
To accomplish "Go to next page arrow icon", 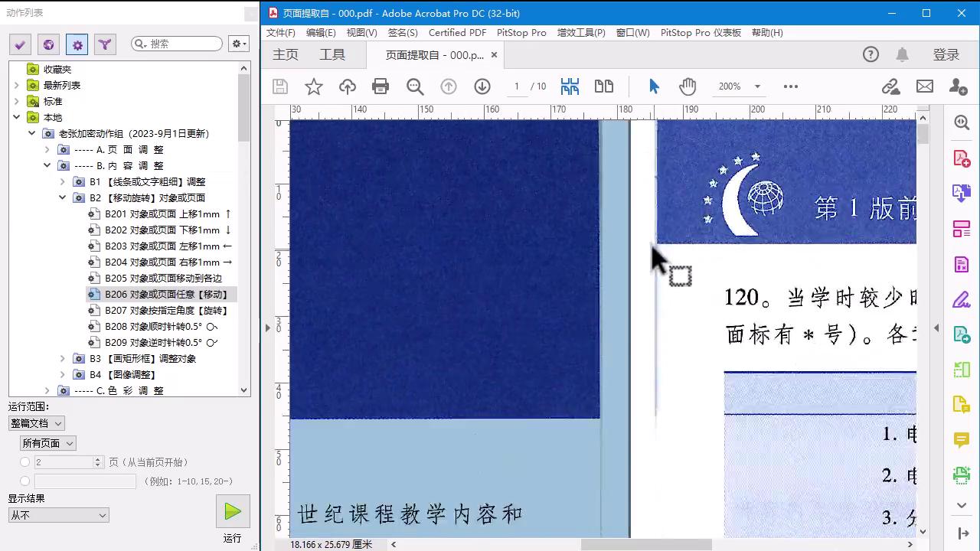I will [x=482, y=86].
